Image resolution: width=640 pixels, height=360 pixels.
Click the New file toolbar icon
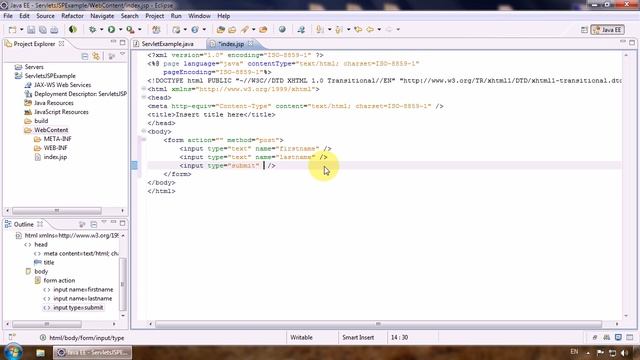click(13, 30)
